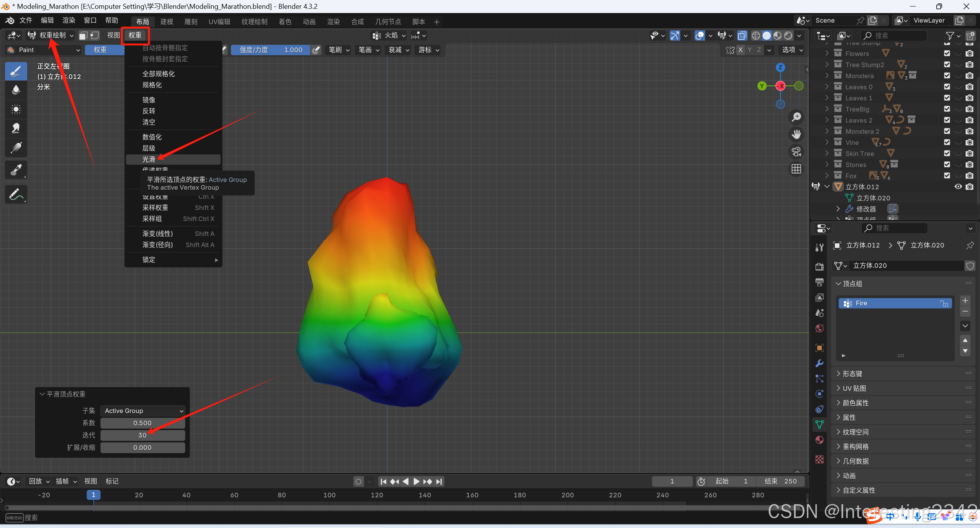
Task: Toggle X-axis mirror symmetry
Action: (740, 50)
